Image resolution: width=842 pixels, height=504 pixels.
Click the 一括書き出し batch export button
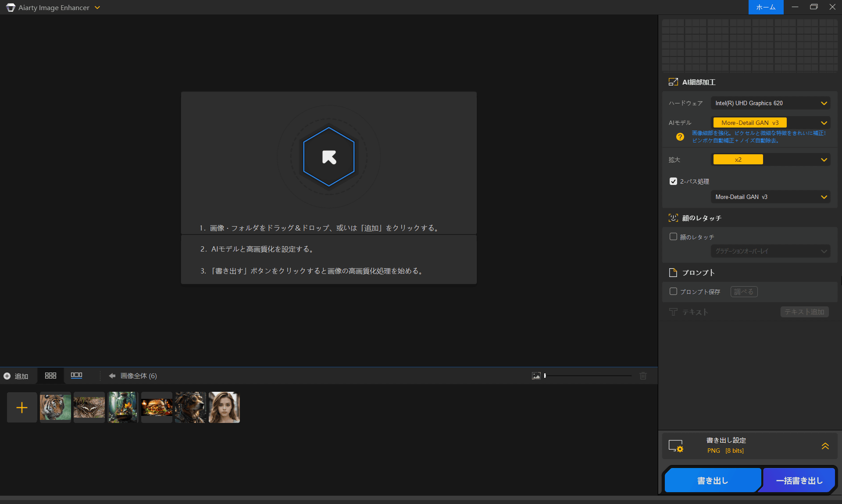799,481
